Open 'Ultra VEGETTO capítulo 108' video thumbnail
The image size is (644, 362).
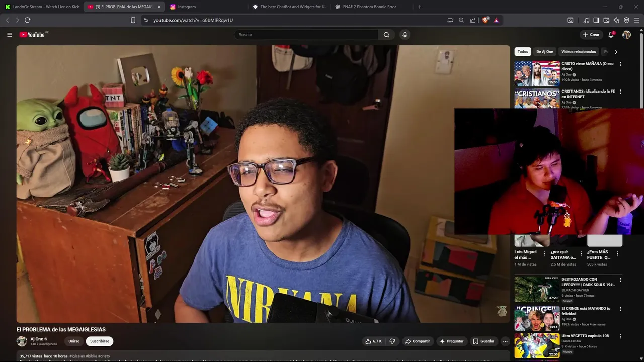[x=537, y=345]
